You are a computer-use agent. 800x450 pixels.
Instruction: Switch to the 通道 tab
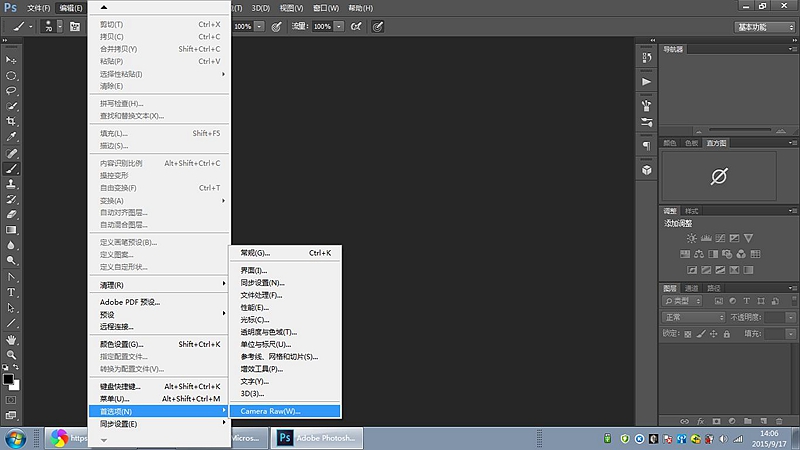(x=691, y=288)
